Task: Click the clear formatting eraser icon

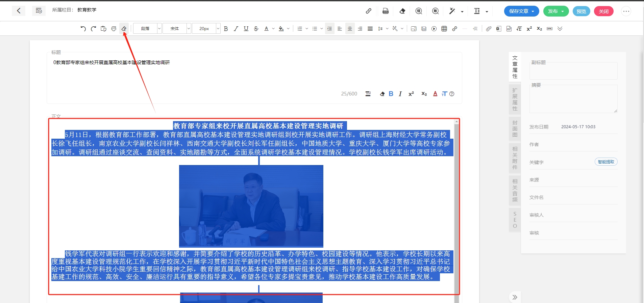Action: pos(124,29)
